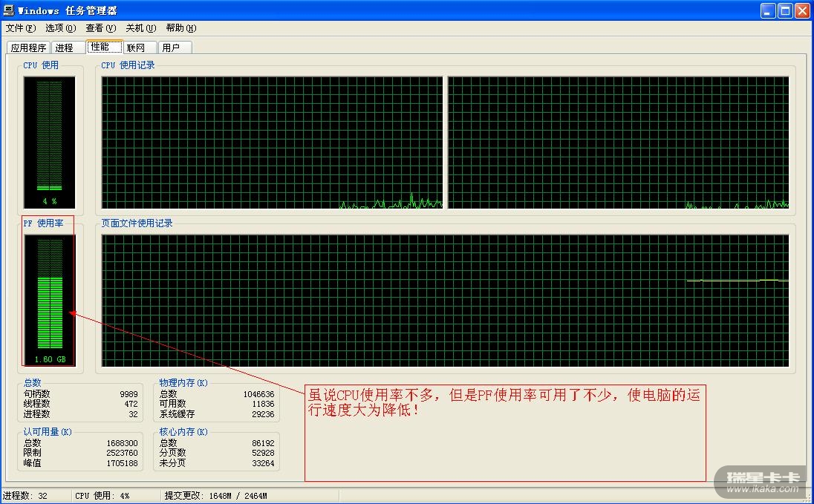Click the 未分页 value 33264
The image size is (814, 504).
tap(263, 463)
